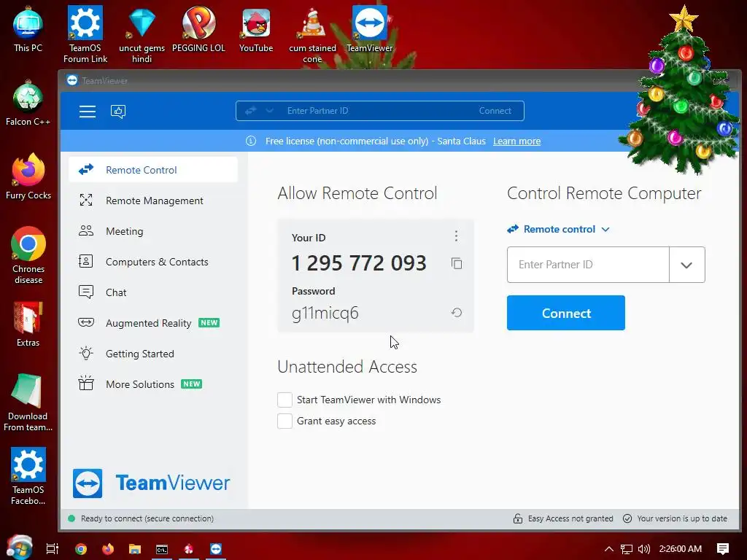The width and height of the screenshot is (747, 560).
Task: Select the PEGGING LOL desktop icon
Action: pos(198,29)
